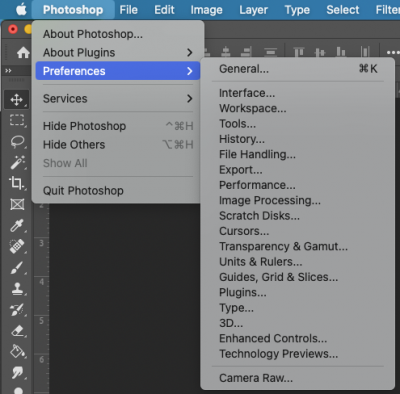Click the Home icon
Screen dimensions: 400x394
click(23, 52)
